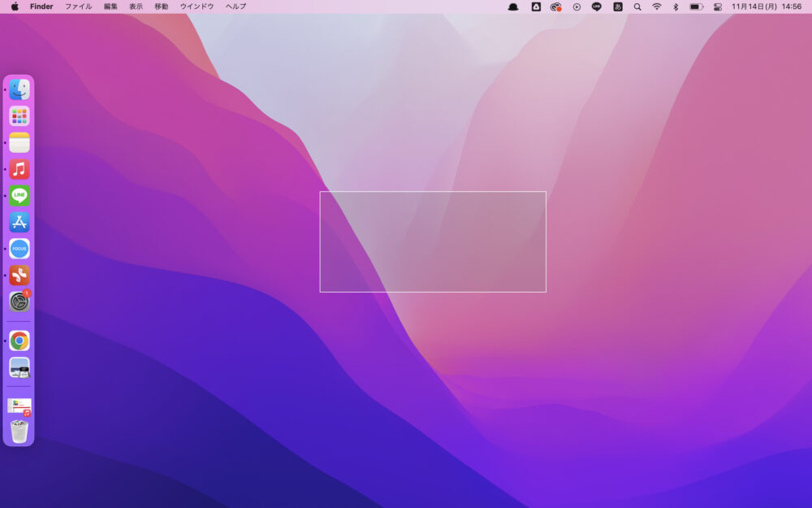
Task: Open System Preferences with the badge
Action: [x=19, y=302]
